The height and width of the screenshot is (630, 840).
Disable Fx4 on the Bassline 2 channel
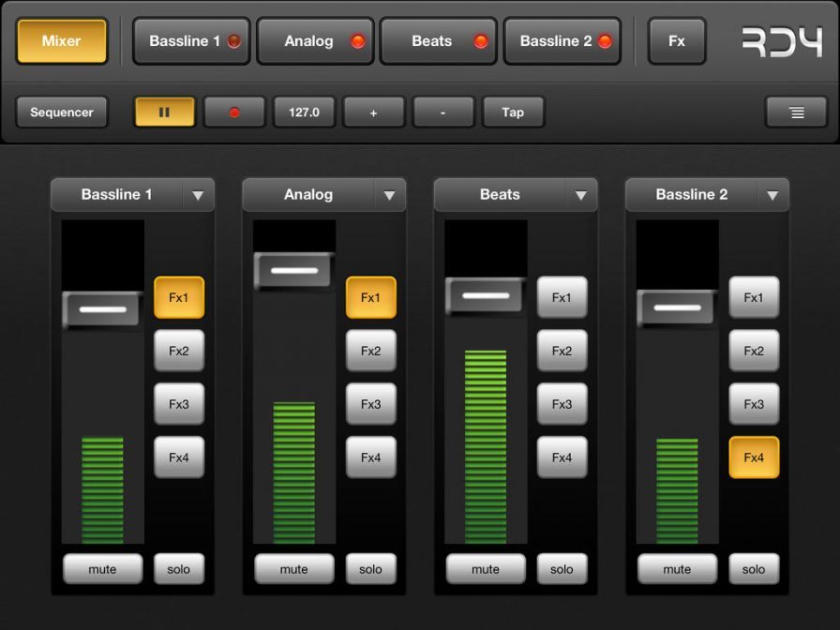pos(754,457)
